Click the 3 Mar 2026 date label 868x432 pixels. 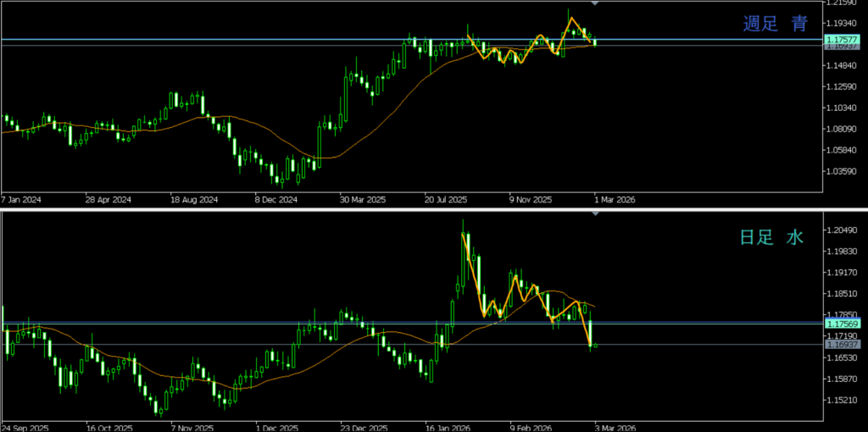615,427
